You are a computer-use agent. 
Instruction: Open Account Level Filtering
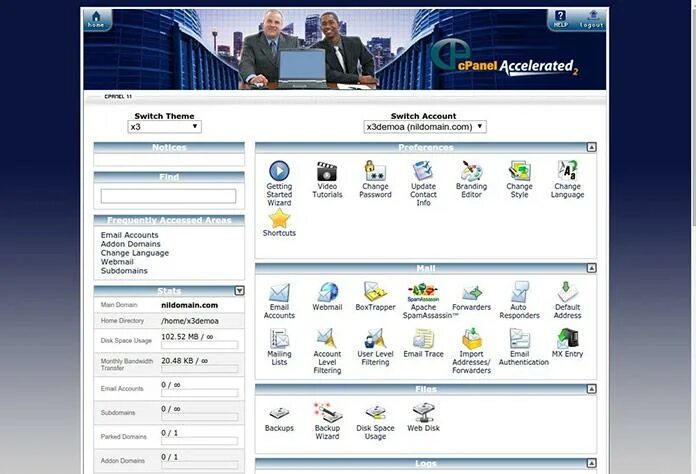coord(327,351)
